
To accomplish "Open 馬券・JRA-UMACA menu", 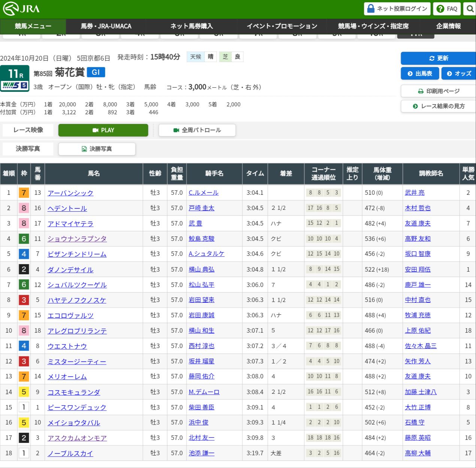I will [106, 26].
